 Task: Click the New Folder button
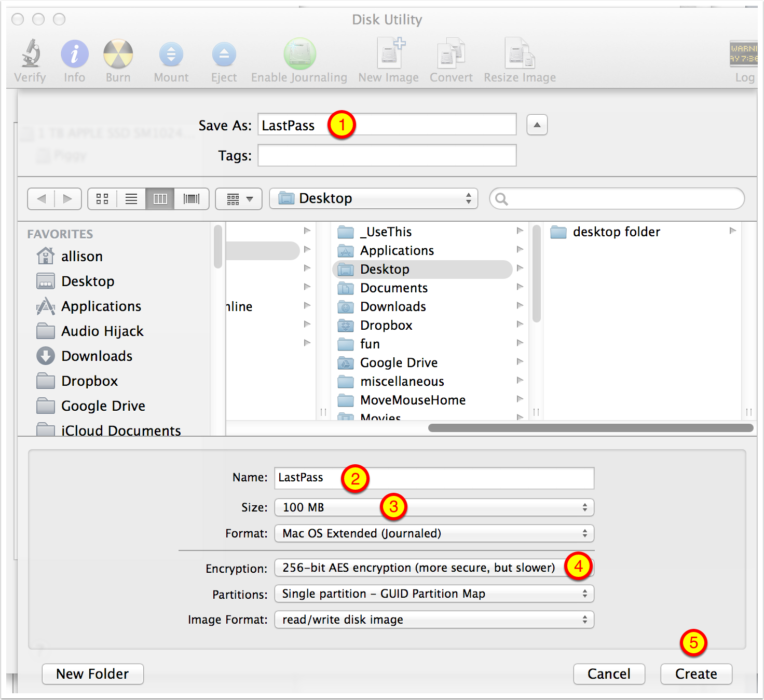point(92,674)
